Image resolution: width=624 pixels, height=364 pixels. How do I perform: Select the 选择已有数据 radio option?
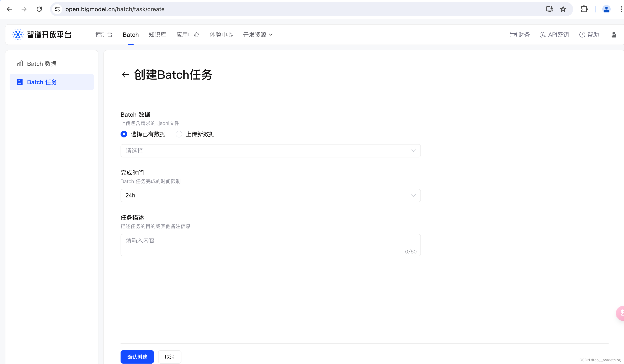[124, 134]
